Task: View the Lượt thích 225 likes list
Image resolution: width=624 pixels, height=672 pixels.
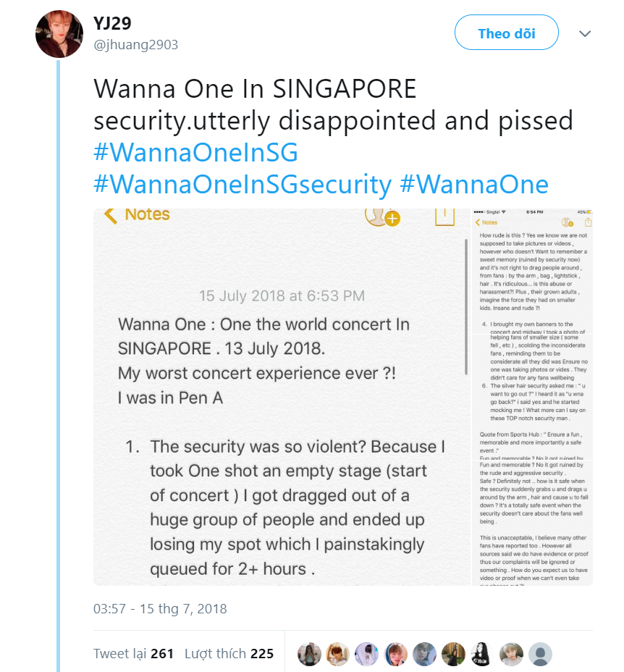Action: click(x=229, y=653)
